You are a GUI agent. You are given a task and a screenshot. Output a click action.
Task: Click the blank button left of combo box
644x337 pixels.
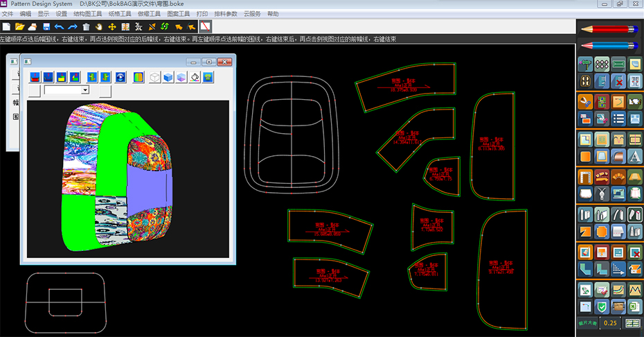[x=34, y=91]
